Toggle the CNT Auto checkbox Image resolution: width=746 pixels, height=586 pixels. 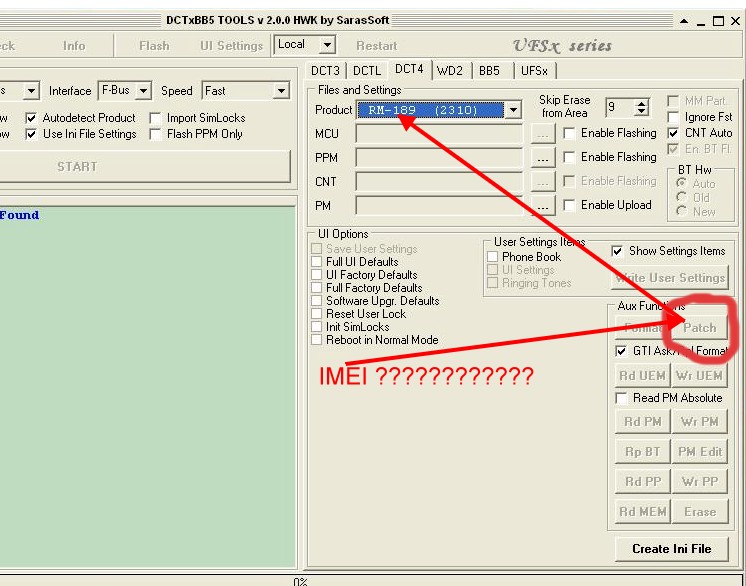tap(673, 133)
